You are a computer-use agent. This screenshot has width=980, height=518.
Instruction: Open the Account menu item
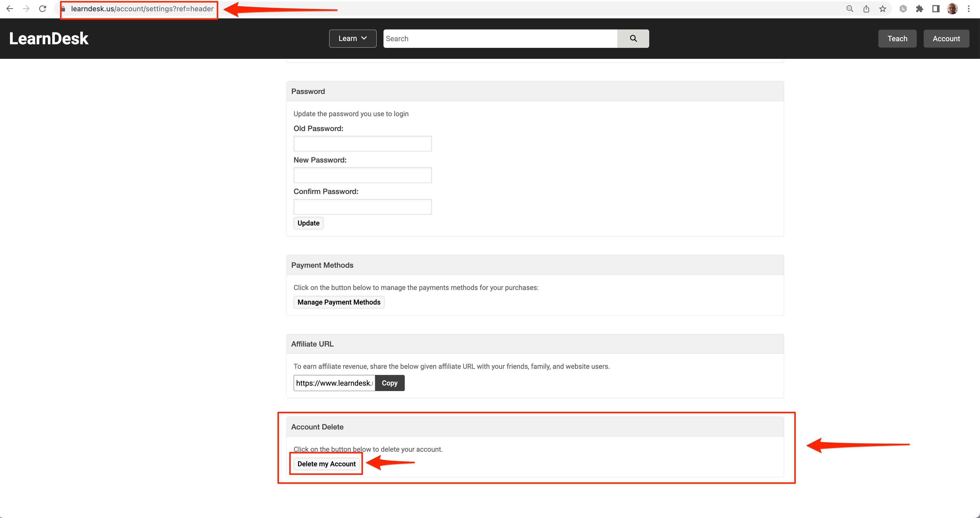pyautogui.click(x=946, y=38)
